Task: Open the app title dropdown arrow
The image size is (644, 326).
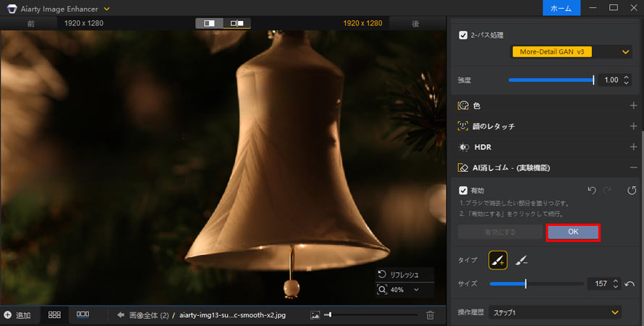Action: point(107,9)
